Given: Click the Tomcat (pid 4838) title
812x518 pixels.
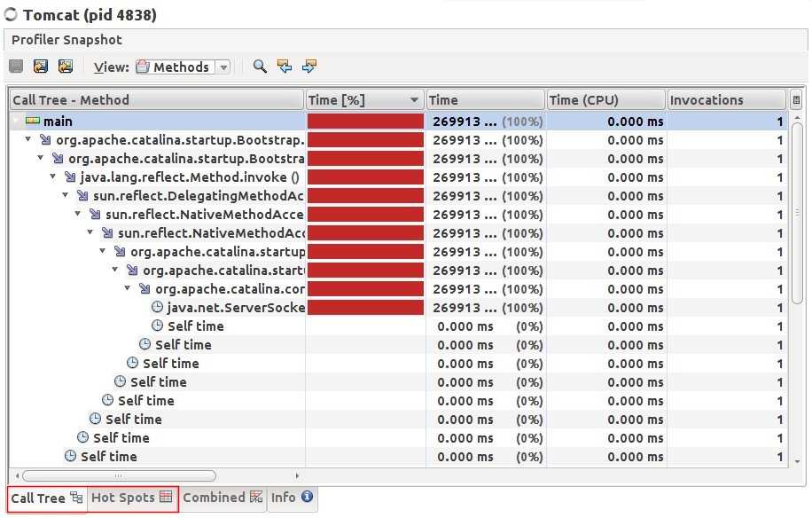Looking at the screenshot, I should 90,15.
